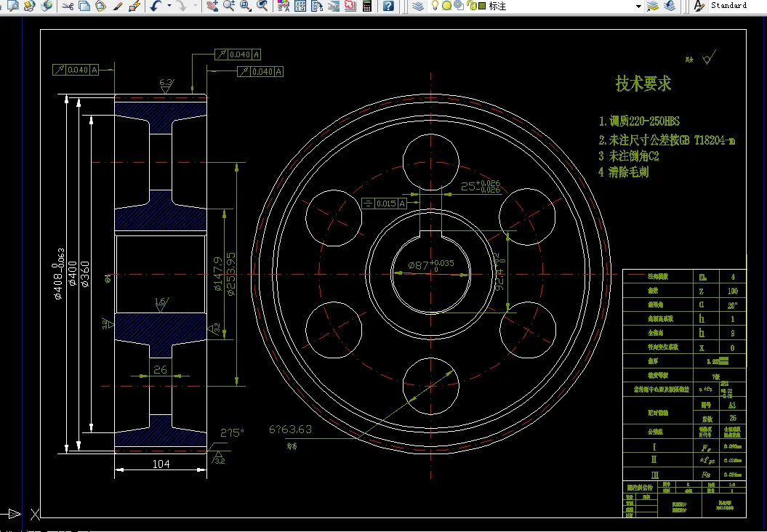
Task: Open the Standard text style combo box
Action: tap(737, 6)
